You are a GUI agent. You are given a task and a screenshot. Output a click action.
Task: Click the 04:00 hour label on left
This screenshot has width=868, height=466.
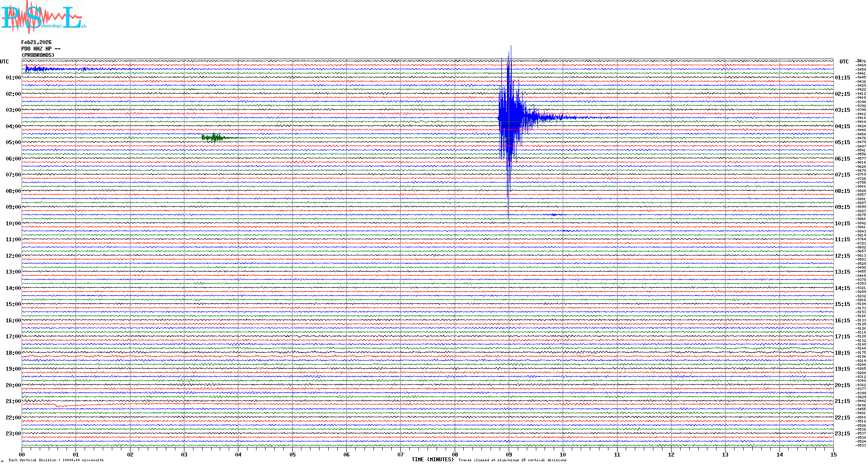pyautogui.click(x=13, y=126)
